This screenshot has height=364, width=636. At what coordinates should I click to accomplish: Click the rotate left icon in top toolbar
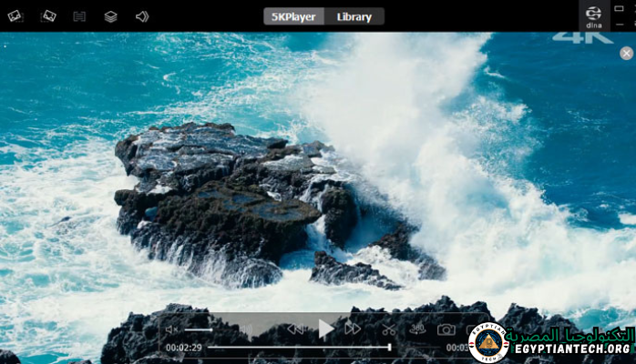tap(15, 16)
